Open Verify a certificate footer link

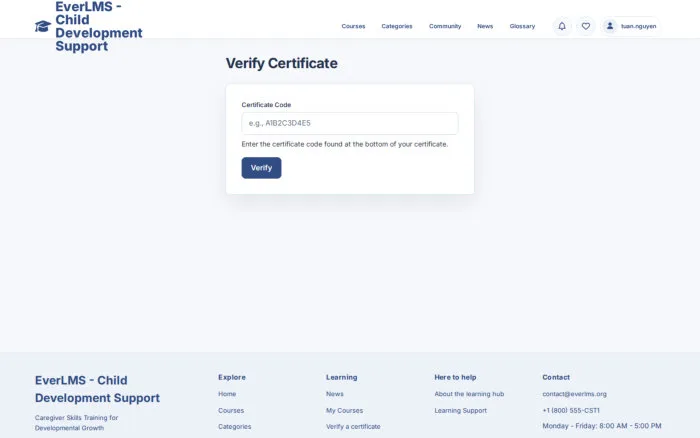coord(353,426)
